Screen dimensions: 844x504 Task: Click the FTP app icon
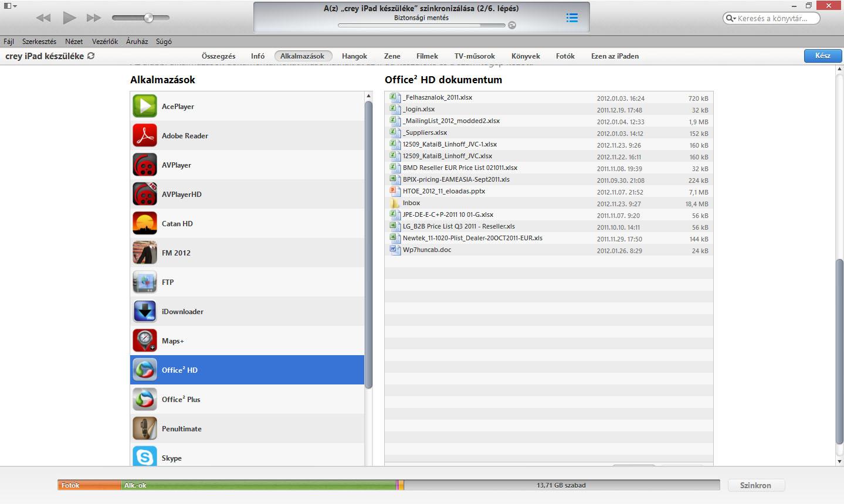pos(145,282)
